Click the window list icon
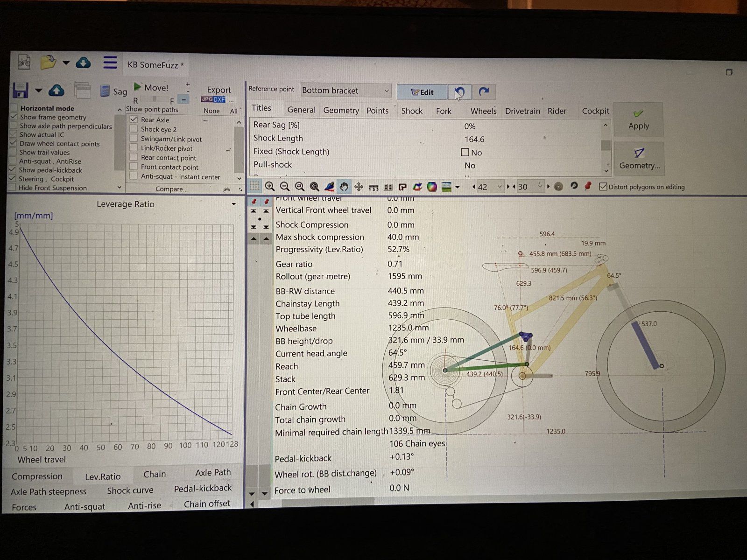Image resolution: width=747 pixels, height=560 pixels. pyautogui.click(x=83, y=90)
